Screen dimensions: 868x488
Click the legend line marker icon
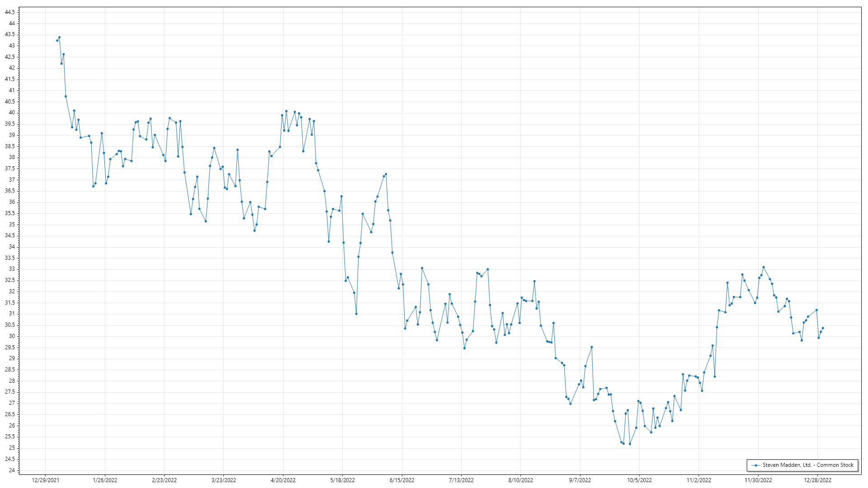[x=755, y=465]
